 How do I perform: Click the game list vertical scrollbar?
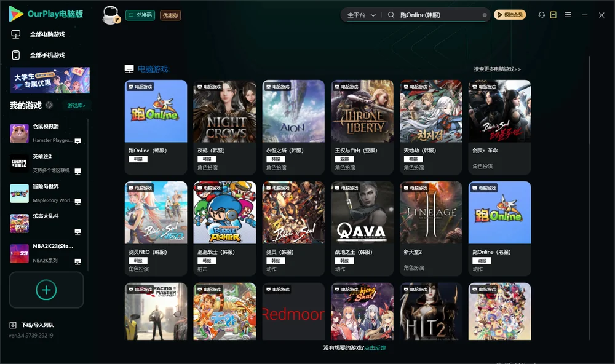click(x=590, y=198)
